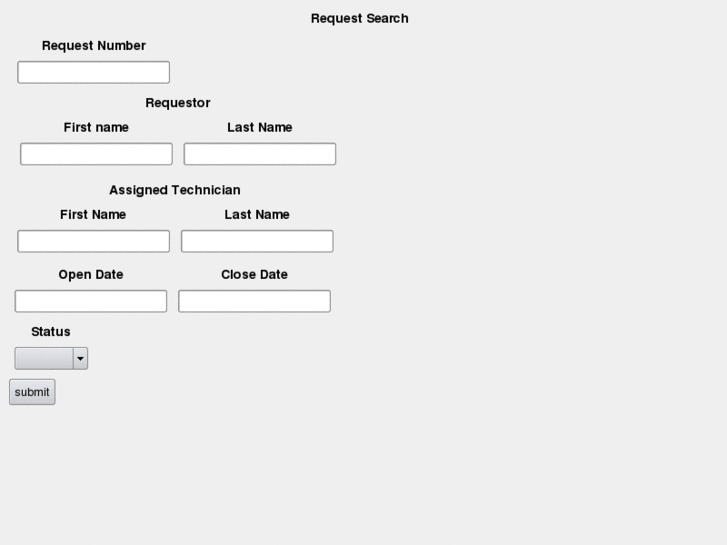Click the Requestor Last Name text box
The image size is (727, 545).
259,154
